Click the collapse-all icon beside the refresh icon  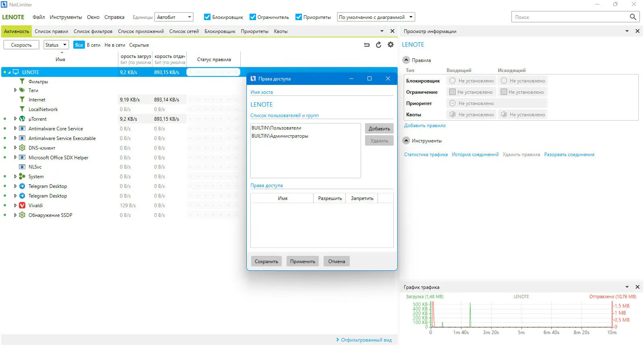click(367, 45)
